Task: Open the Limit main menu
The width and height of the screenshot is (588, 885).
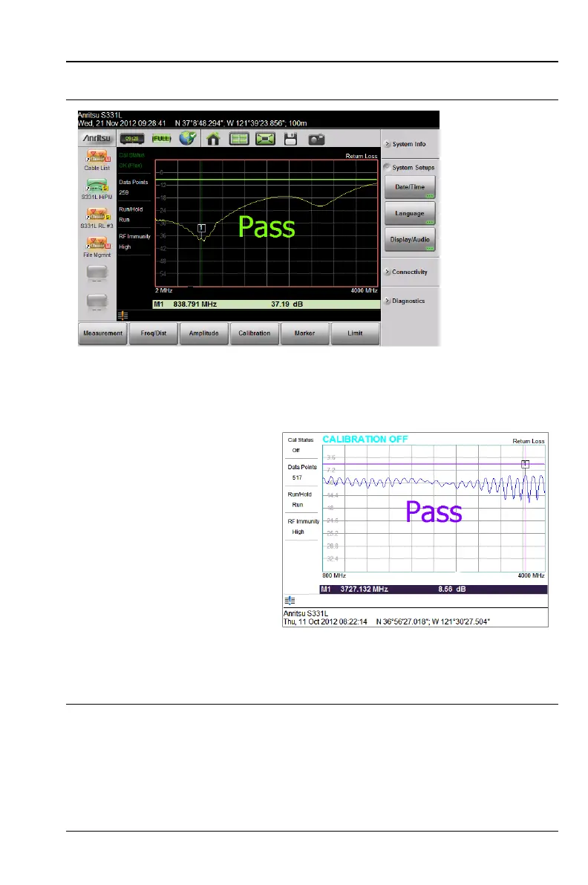Action: (355, 333)
